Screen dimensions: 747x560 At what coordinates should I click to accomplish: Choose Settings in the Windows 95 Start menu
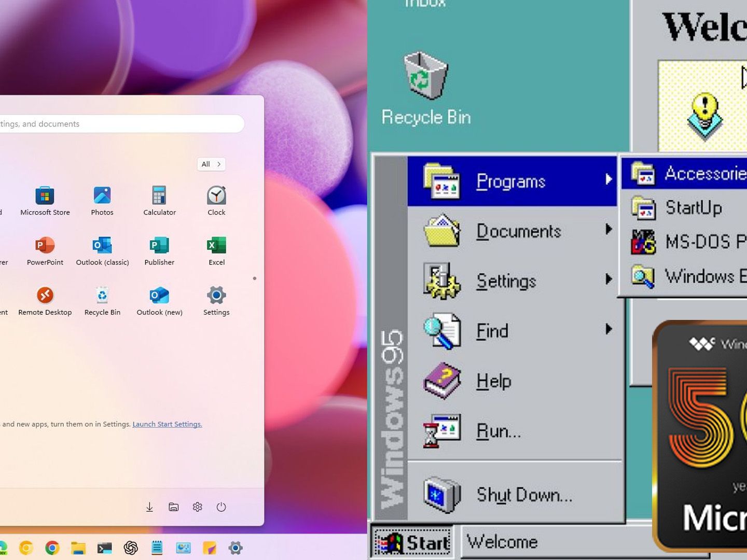point(513,281)
